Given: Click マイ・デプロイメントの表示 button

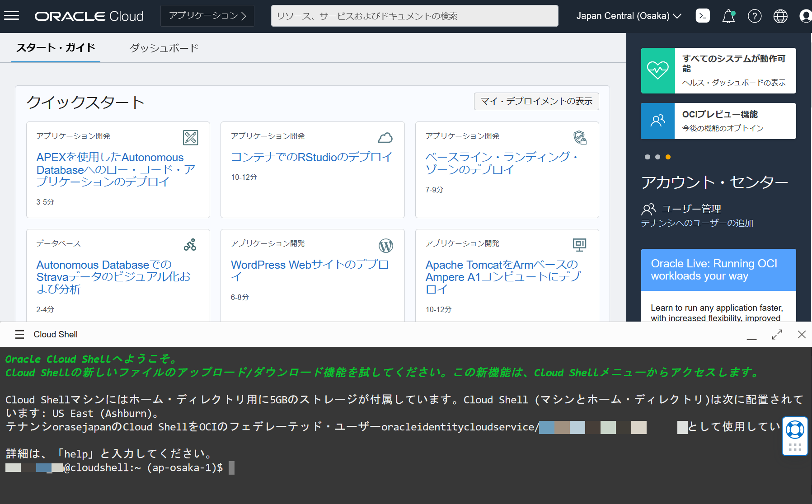Looking at the screenshot, I should pos(536,101).
